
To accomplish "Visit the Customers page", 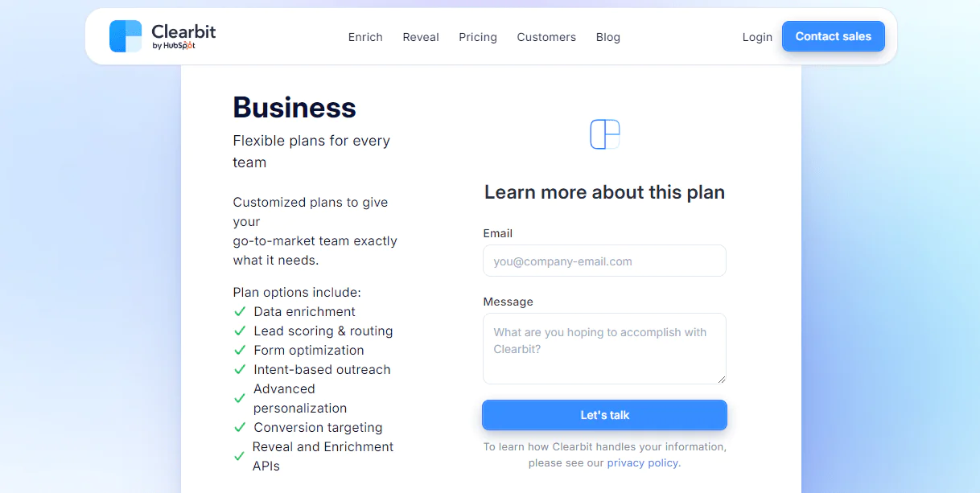I will [546, 37].
